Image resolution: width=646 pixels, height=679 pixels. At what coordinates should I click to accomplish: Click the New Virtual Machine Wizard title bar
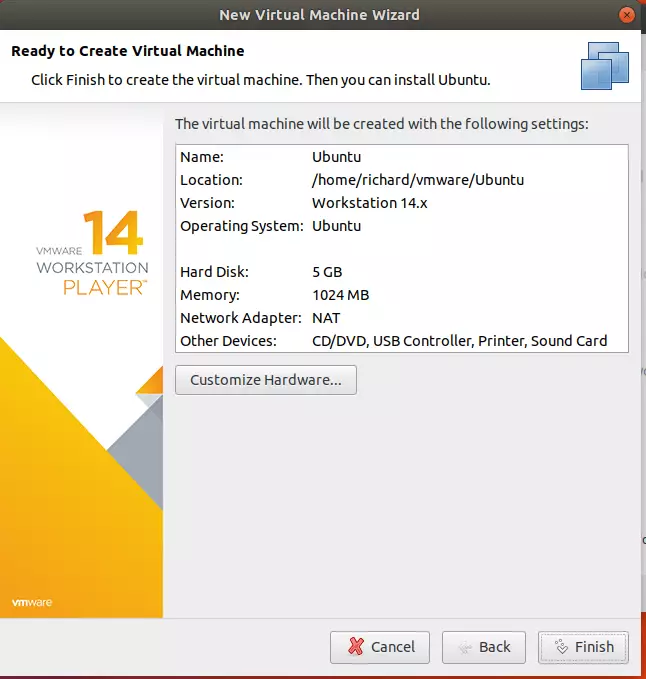(x=320, y=15)
